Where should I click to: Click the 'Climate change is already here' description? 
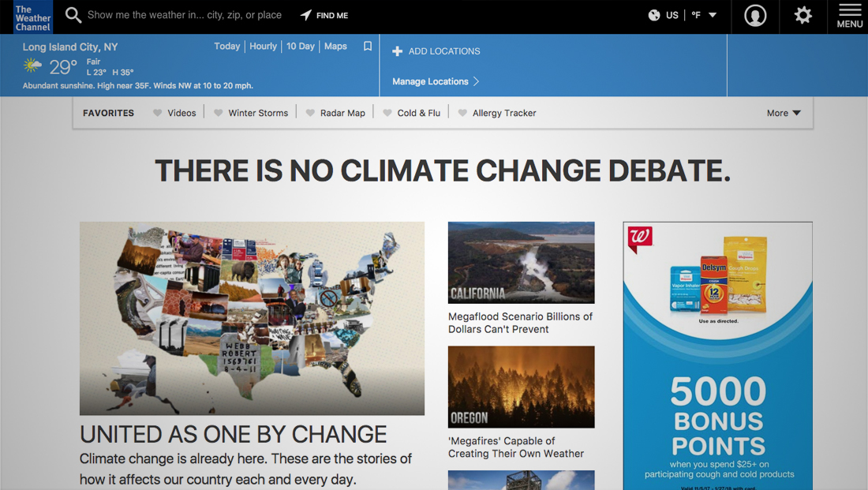point(245,469)
